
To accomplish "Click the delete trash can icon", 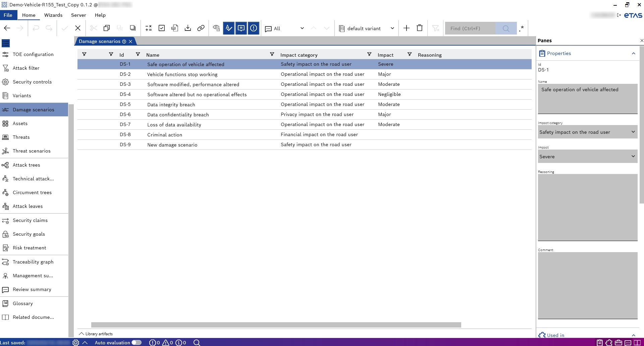I will click(419, 28).
